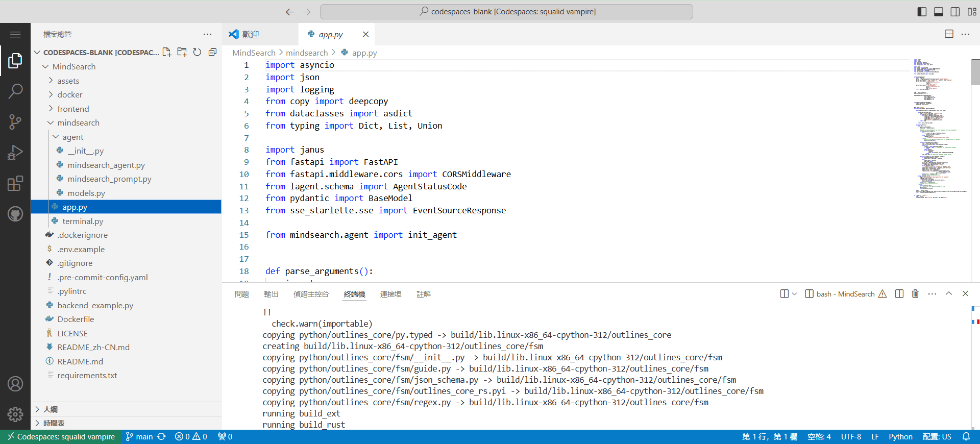The height and width of the screenshot is (444, 980).
Task: Open mindsearch_agent.py in file tree
Action: pyautogui.click(x=106, y=165)
